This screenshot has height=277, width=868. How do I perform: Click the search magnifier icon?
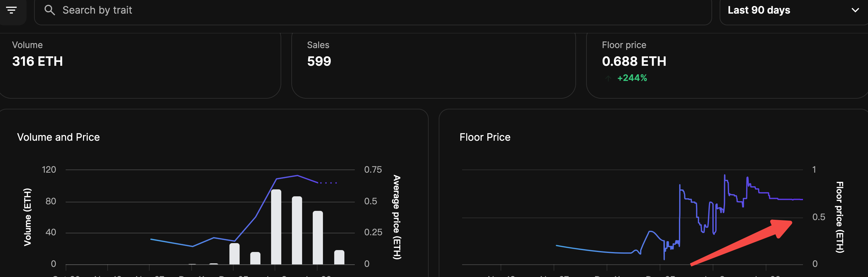[50, 10]
